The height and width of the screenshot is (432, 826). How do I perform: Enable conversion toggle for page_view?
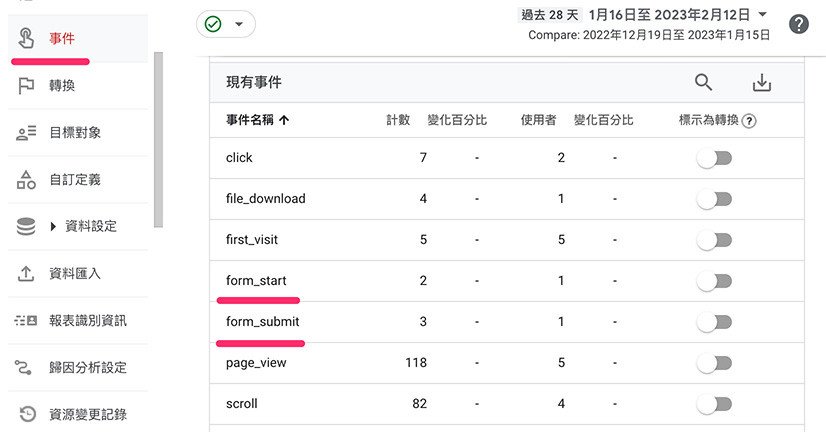714,363
